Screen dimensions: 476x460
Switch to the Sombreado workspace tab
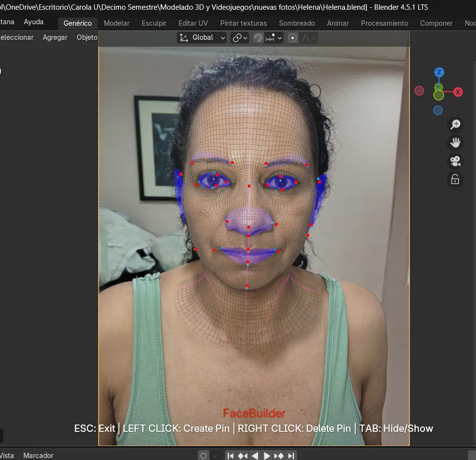pos(296,23)
